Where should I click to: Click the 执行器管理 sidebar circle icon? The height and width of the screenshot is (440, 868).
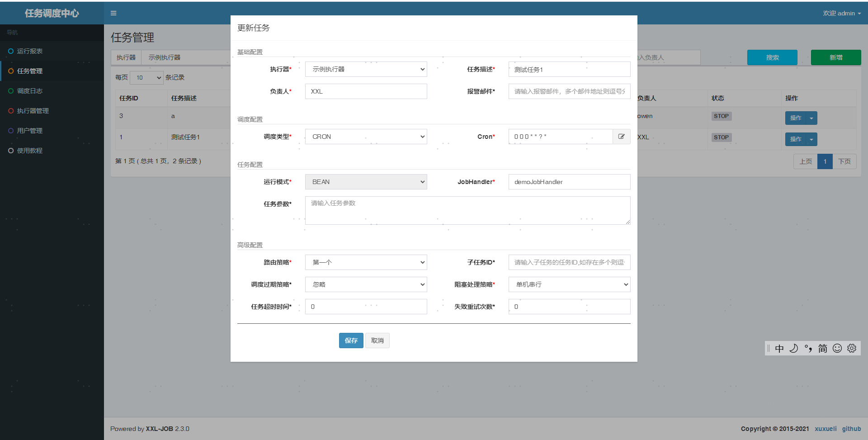[11, 111]
